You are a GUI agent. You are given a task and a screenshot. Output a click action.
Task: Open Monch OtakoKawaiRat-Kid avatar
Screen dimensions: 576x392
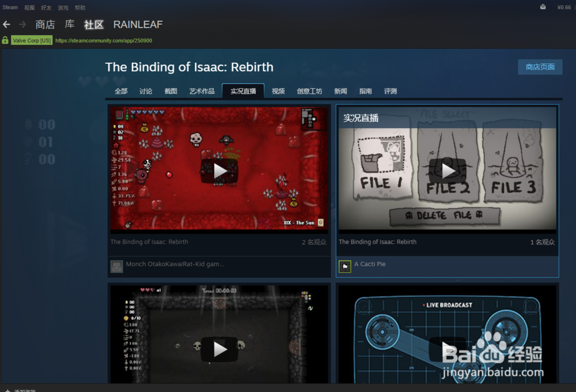117,266
